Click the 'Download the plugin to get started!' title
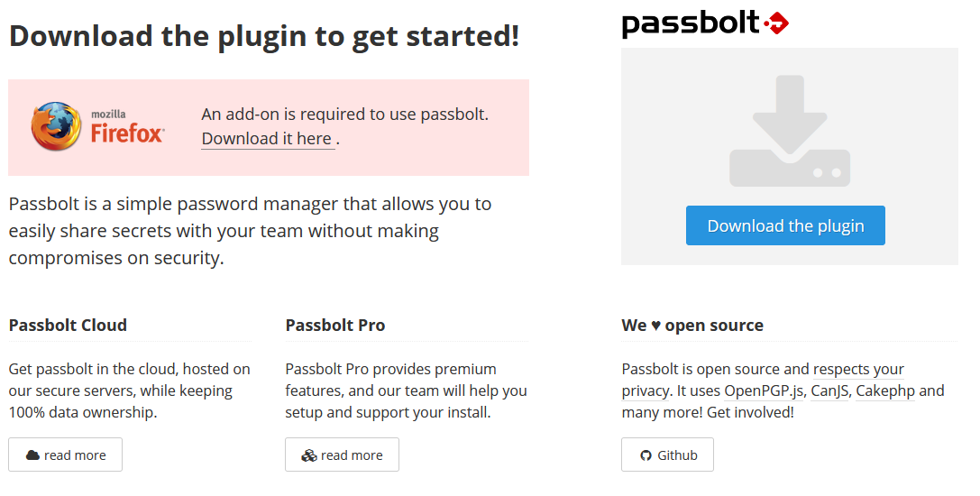This screenshot has width=980, height=496. [x=264, y=36]
